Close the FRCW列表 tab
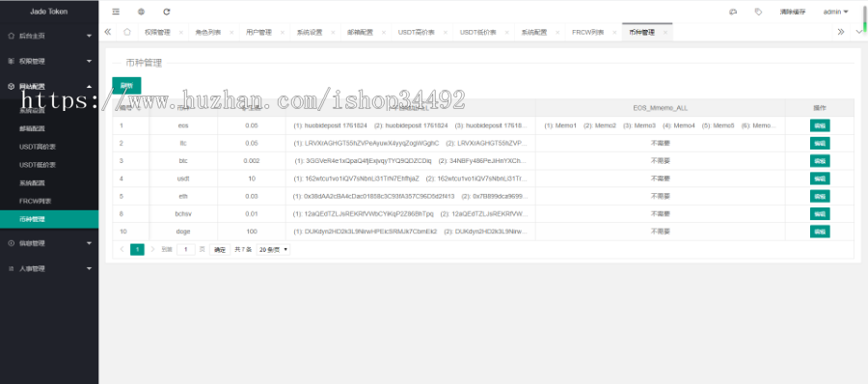 (614, 33)
